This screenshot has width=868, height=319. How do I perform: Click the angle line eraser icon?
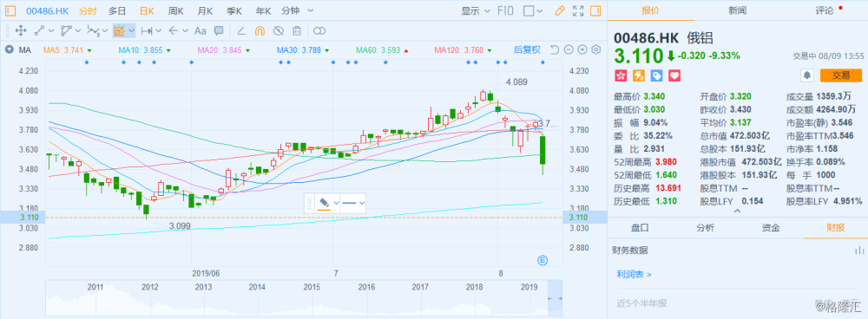(241, 31)
